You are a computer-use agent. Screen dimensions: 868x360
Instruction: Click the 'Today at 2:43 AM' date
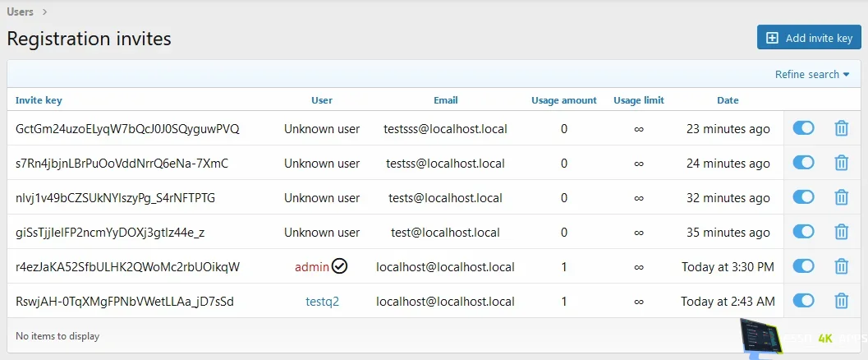pyautogui.click(x=728, y=302)
